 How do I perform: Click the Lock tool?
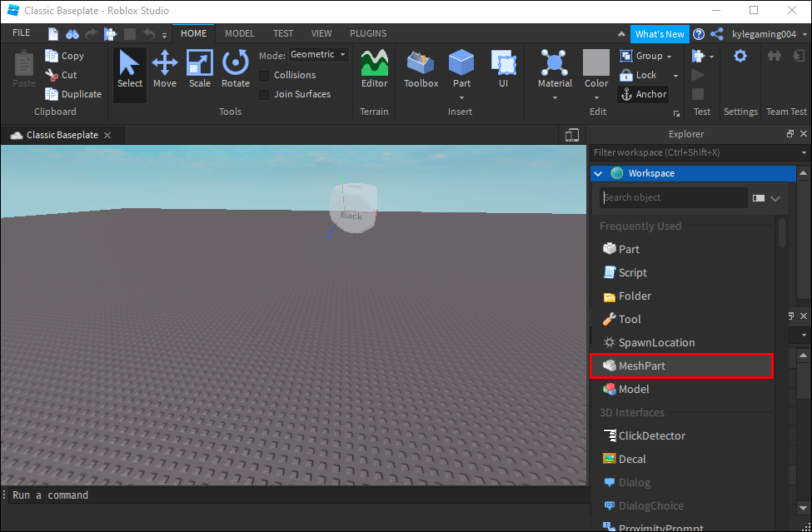click(x=639, y=75)
